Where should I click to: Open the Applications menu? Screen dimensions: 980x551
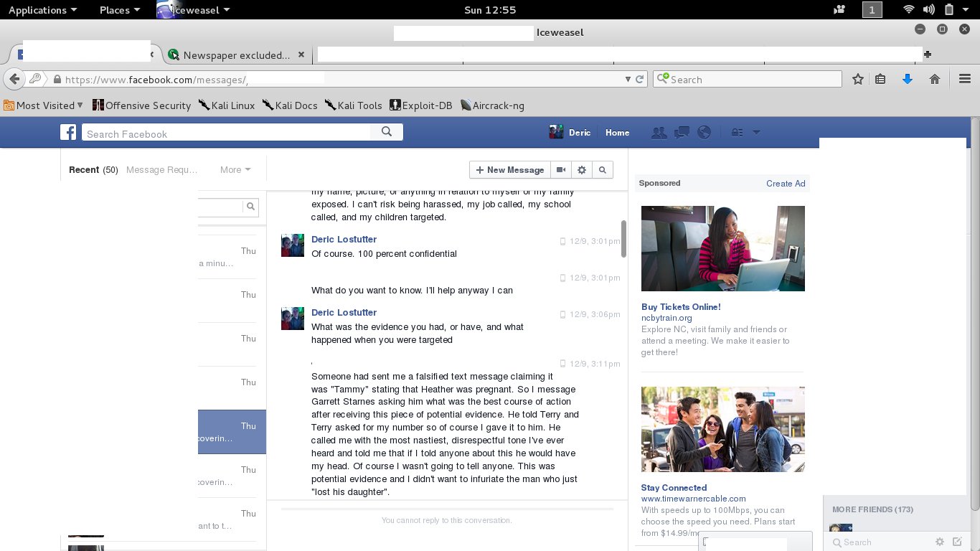coord(42,10)
